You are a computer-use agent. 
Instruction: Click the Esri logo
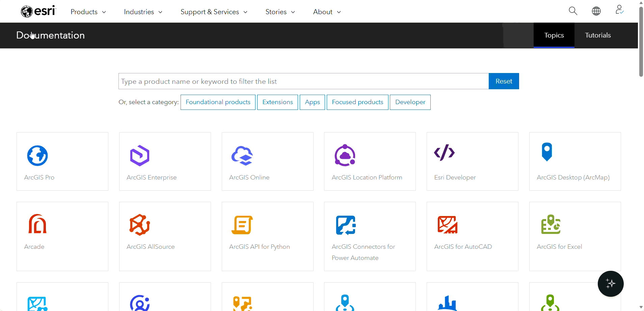(x=38, y=11)
